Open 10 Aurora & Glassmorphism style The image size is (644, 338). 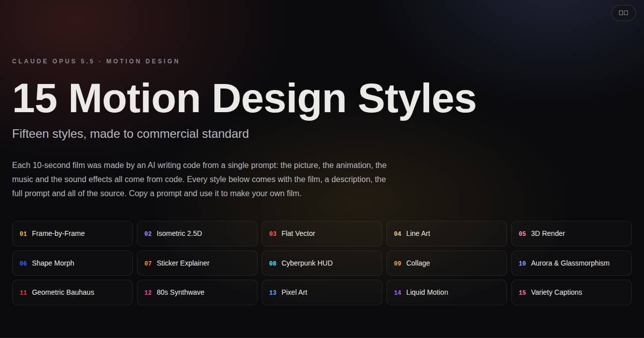click(572, 263)
